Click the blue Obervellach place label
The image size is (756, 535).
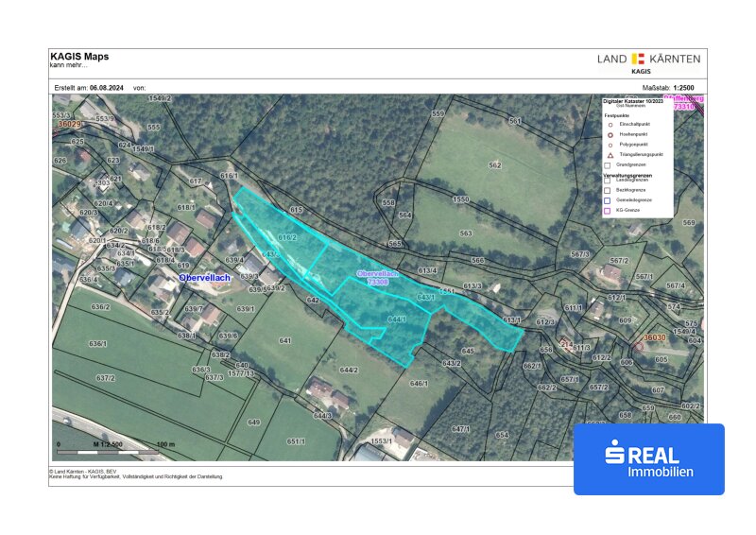click(x=208, y=278)
